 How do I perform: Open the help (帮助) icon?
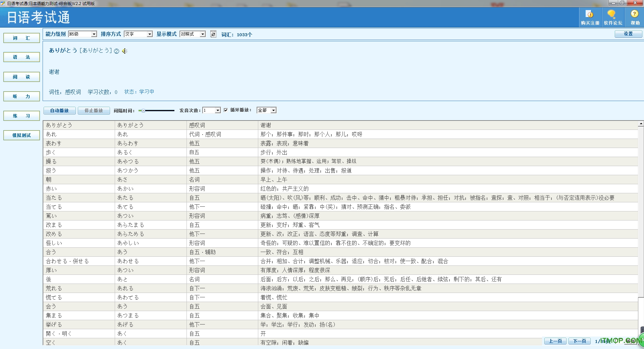[635, 17]
